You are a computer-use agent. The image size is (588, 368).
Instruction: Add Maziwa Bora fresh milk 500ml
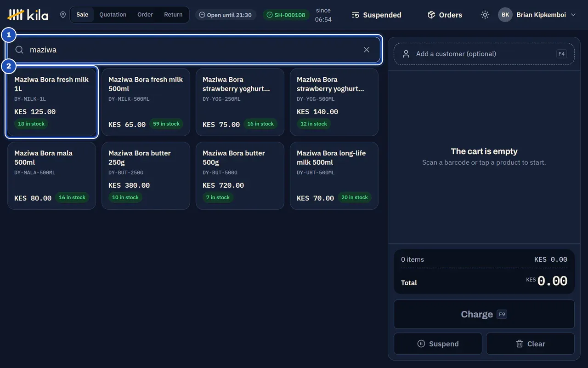pos(146,102)
